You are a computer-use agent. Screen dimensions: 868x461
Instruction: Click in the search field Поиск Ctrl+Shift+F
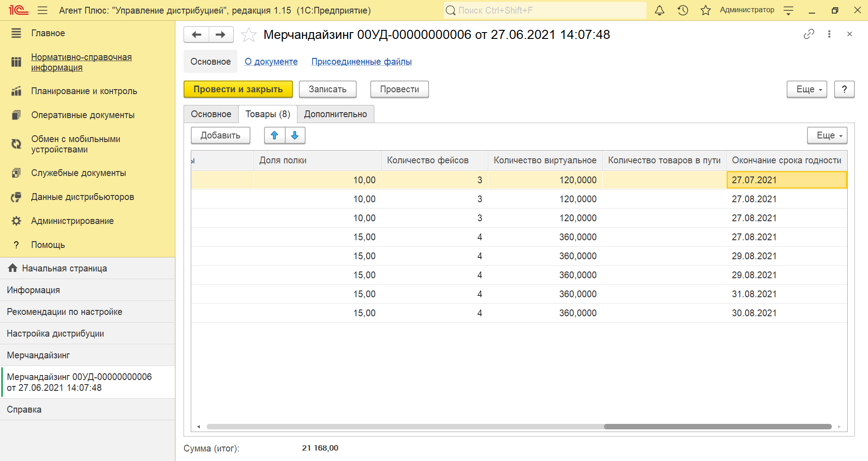coord(545,10)
